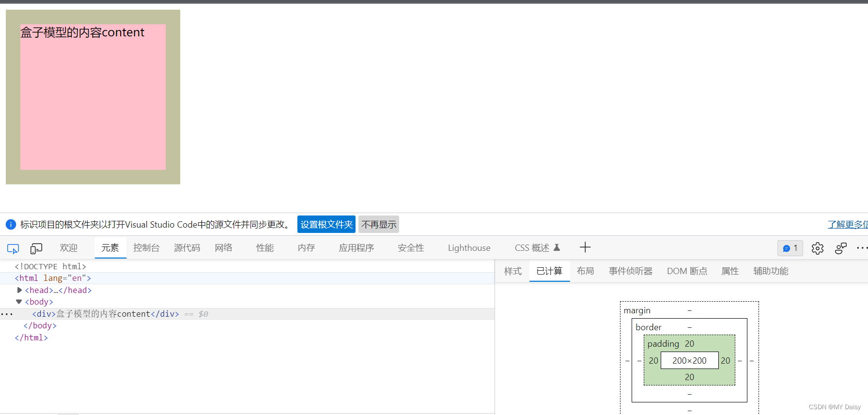Dismiss with the 不再显示 button
868x415 pixels.
(379, 225)
